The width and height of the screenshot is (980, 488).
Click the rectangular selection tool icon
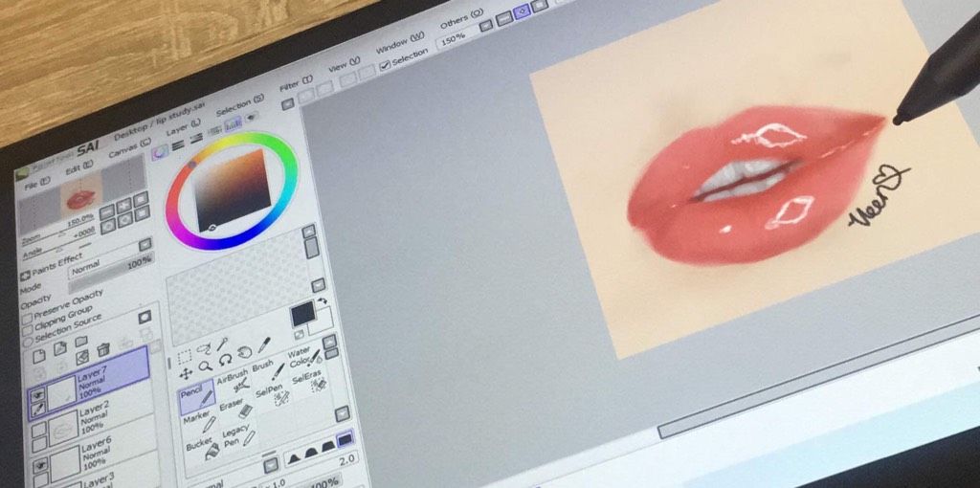184,357
